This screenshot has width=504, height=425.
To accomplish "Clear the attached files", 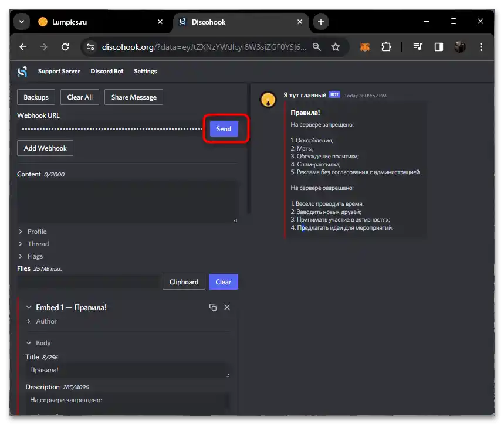I will 224,282.
